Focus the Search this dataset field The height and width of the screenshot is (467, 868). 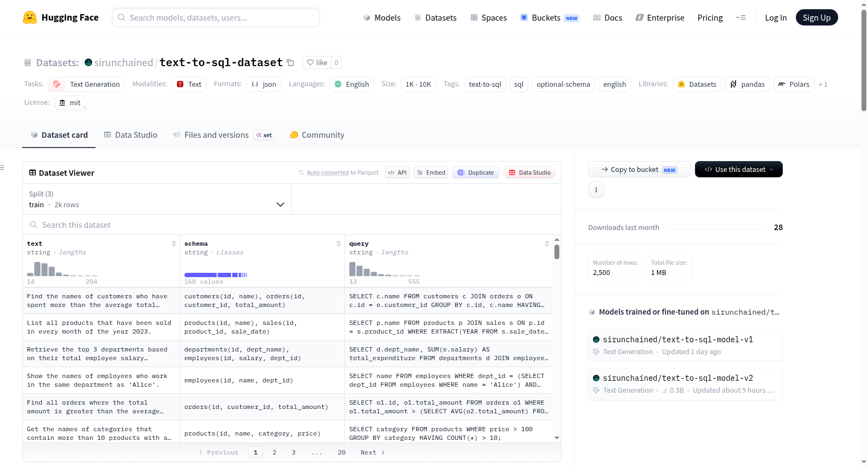tap(292, 225)
